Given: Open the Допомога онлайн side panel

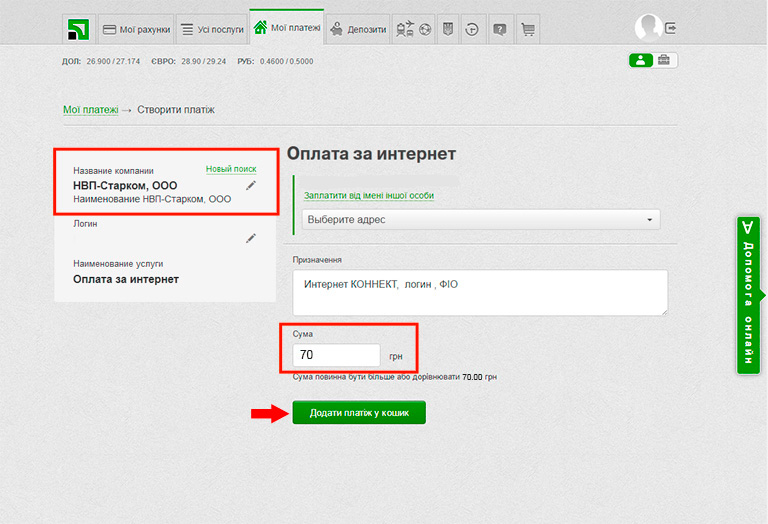Looking at the screenshot, I should [749, 295].
